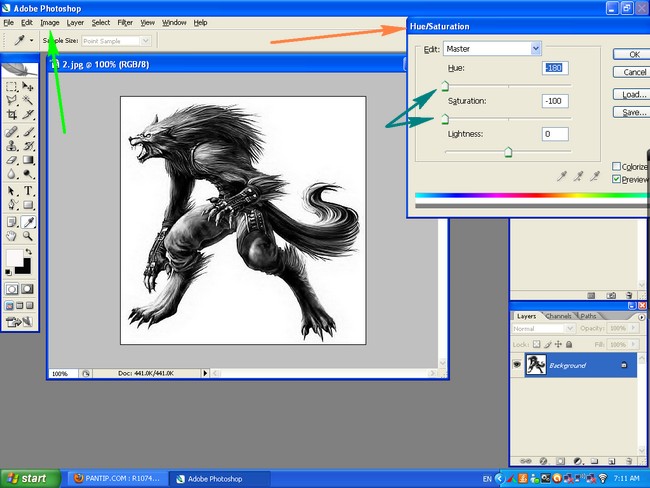Open the eyedropper tool preset picker
Screen dimensions: 650x488
pyautogui.click(x=32, y=41)
